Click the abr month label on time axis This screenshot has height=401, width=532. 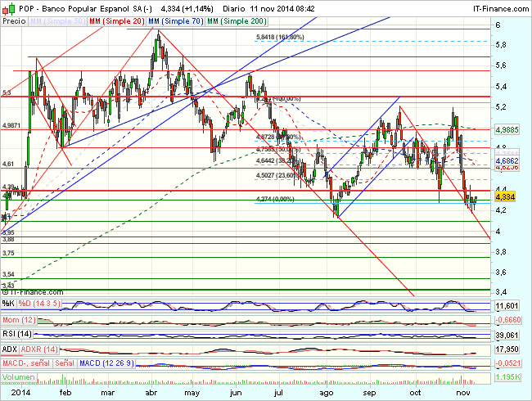[151, 393]
